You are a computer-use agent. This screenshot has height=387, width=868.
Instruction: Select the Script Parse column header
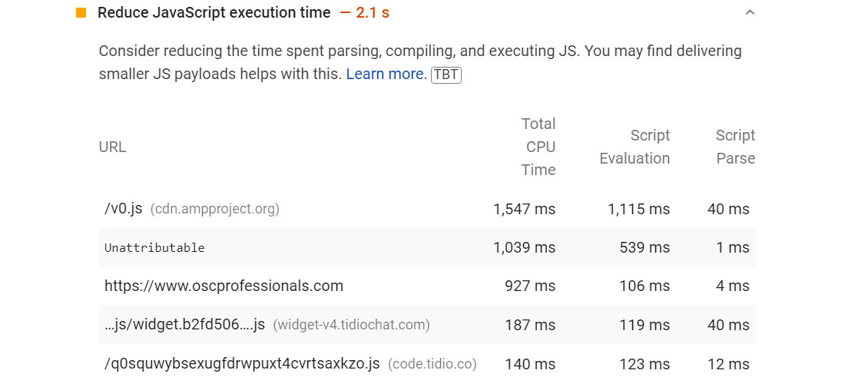[x=735, y=147]
